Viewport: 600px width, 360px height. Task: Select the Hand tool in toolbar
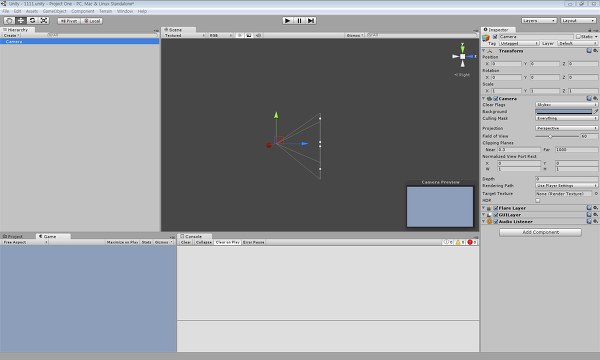coord(9,21)
